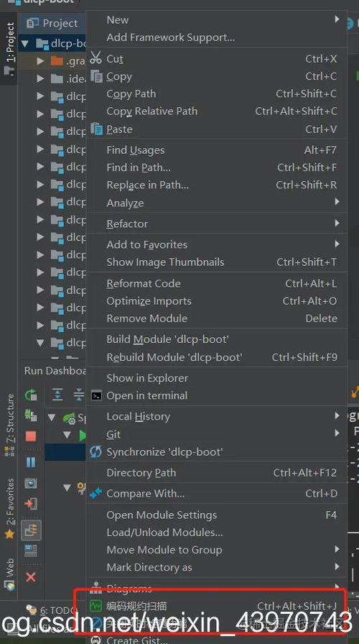The image size is (359, 644).
Task: Toggle the Favorites tool window tab
Action: click(9, 508)
